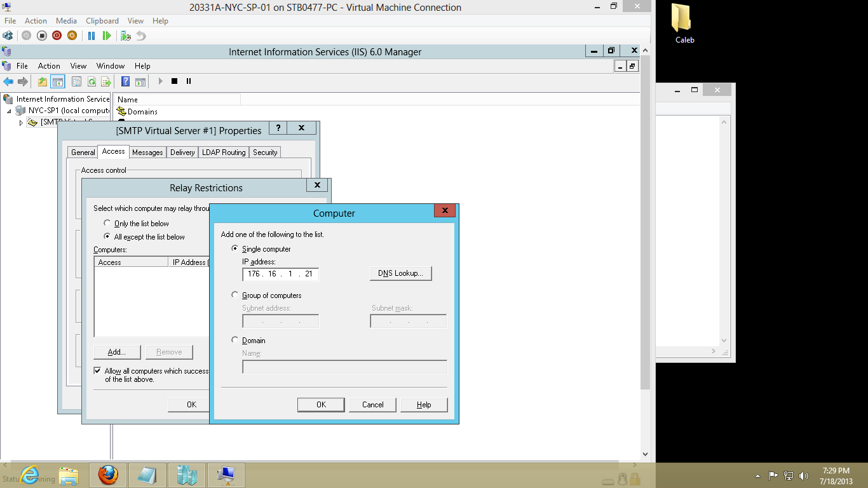Image resolution: width=868 pixels, height=488 pixels.
Task: Click the orange Save VM state icon
Action: click(x=72, y=36)
